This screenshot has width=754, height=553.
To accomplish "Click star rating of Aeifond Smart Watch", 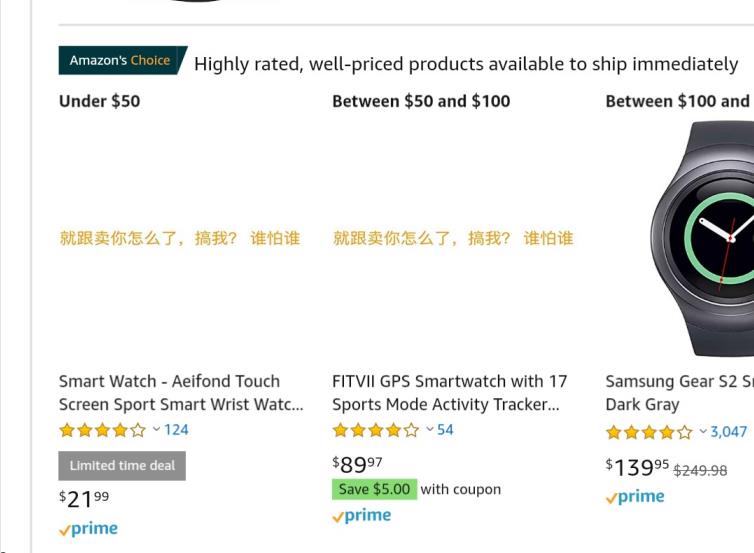I will (x=102, y=430).
